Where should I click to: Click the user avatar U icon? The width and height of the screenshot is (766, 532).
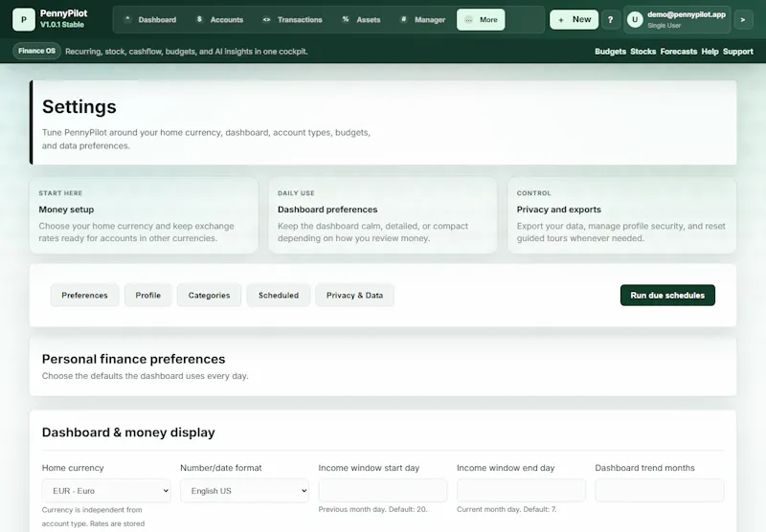(x=635, y=19)
